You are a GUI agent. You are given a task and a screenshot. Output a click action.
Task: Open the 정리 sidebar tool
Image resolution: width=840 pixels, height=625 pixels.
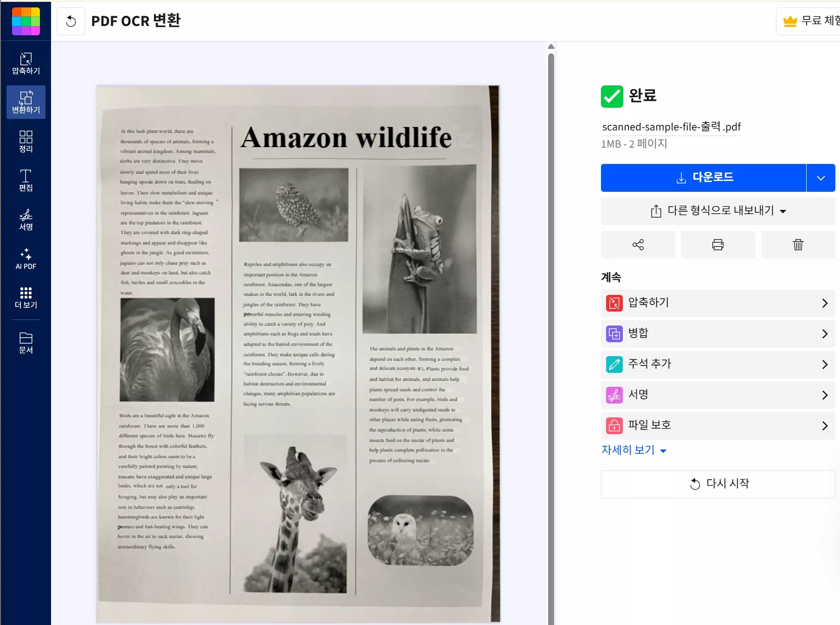[x=26, y=141]
